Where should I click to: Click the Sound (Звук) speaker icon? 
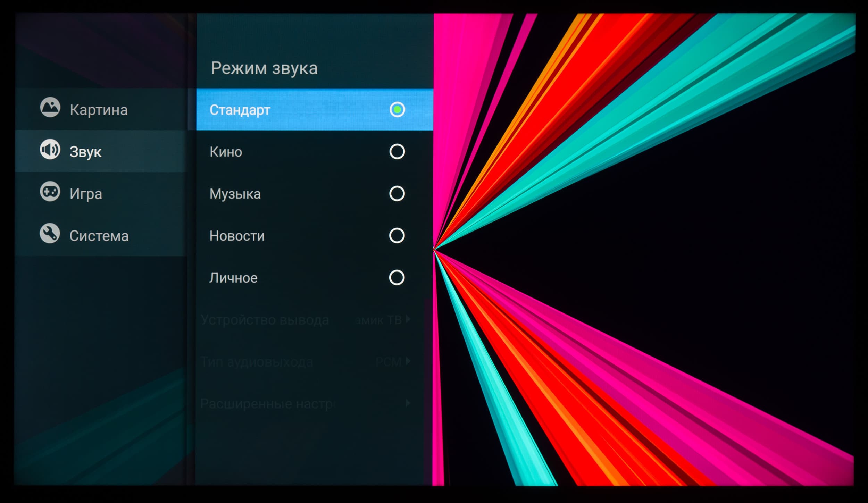coord(50,150)
